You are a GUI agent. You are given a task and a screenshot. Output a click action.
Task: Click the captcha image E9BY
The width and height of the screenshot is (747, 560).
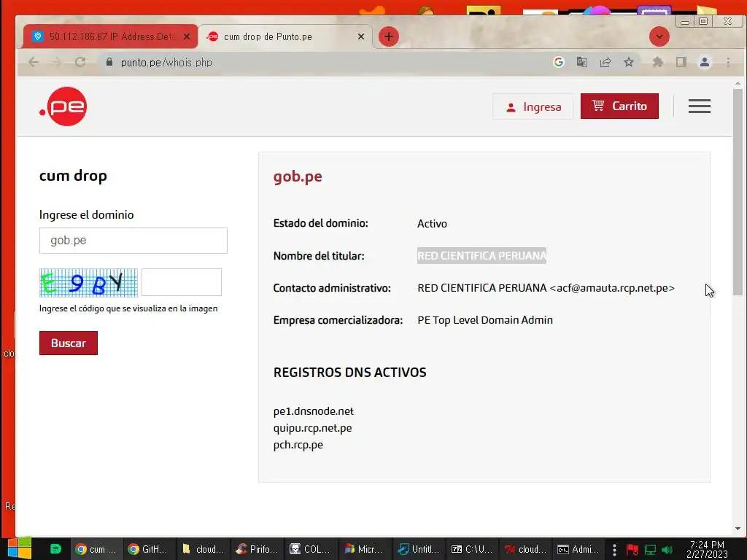click(x=88, y=283)
